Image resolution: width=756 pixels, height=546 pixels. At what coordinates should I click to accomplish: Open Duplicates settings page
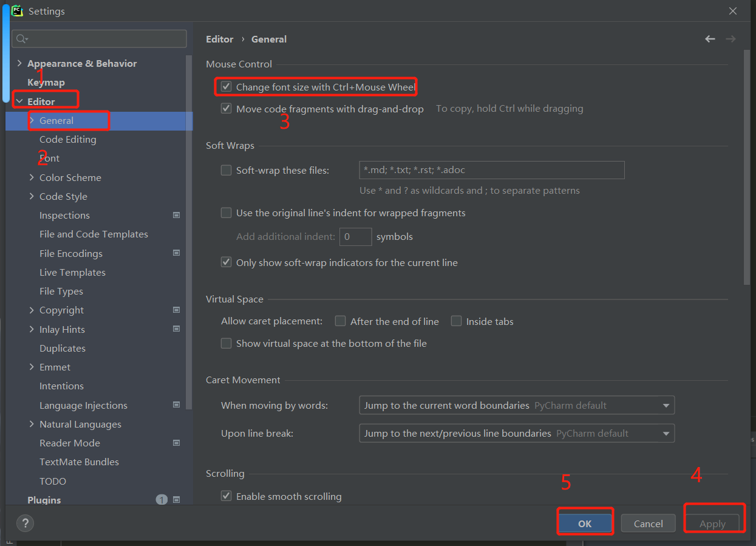[63, 348]
